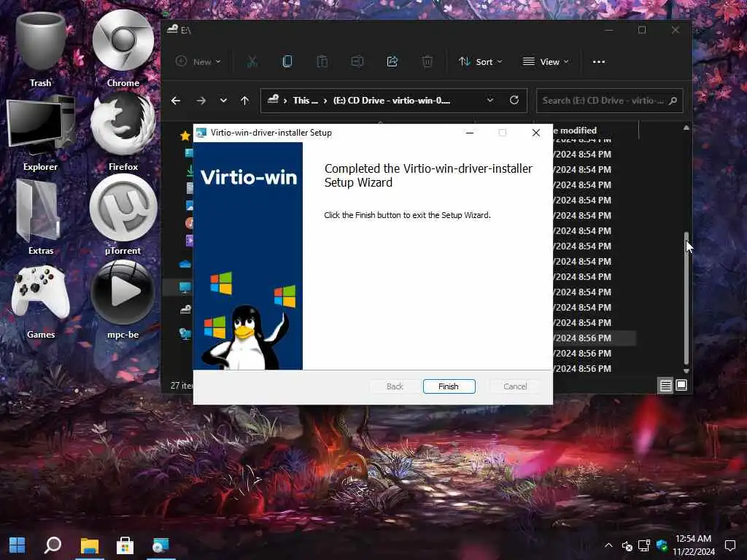Screen dimensions: 747x560
Task: Minimize the Virtio-win installer Setup window
Action: point(470,133)
